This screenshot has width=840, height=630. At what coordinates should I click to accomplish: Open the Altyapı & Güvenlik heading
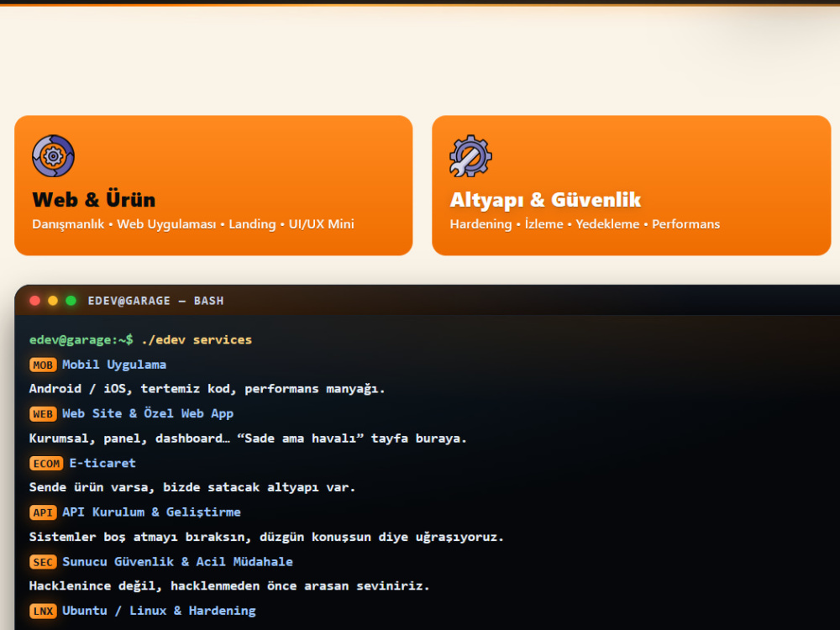pyautogui.click(x=545, y=199)
